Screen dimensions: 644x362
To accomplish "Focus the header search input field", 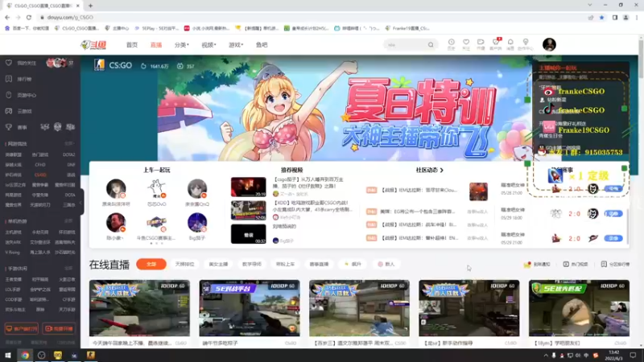I will click(406, 45).
